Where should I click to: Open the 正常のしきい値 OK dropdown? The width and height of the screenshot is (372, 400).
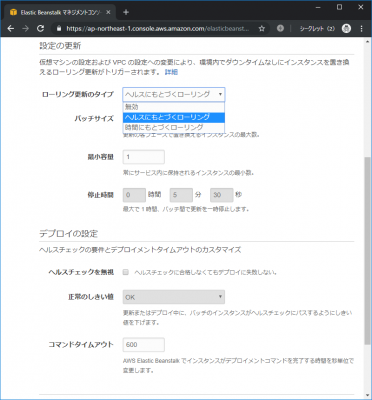pyautogui.click(x=174, y=297)
